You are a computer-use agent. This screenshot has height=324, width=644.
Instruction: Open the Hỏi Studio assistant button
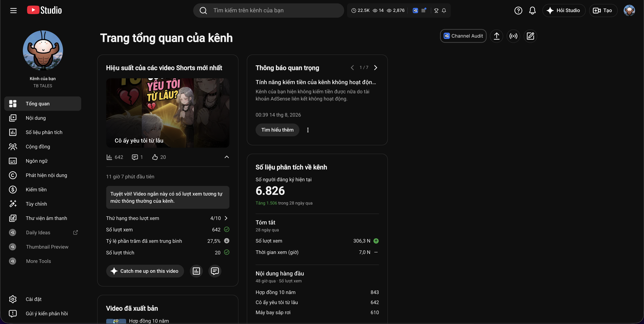point(564,11)
